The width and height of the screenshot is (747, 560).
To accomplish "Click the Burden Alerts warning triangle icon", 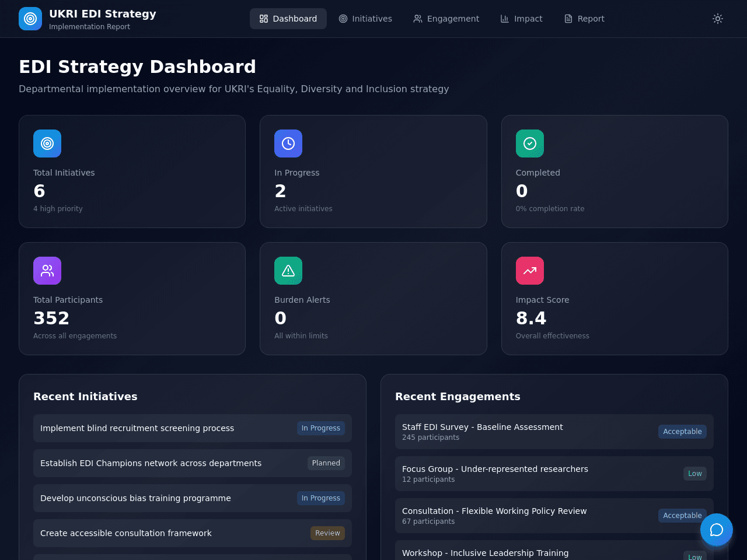I will click(x=288, y=271).
